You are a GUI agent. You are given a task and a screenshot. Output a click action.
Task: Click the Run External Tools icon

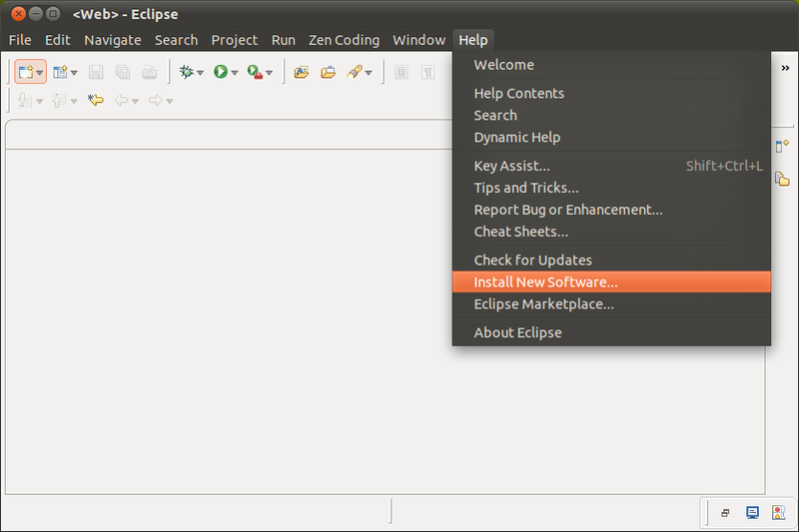pyautogui.click(x=255, y=72)
